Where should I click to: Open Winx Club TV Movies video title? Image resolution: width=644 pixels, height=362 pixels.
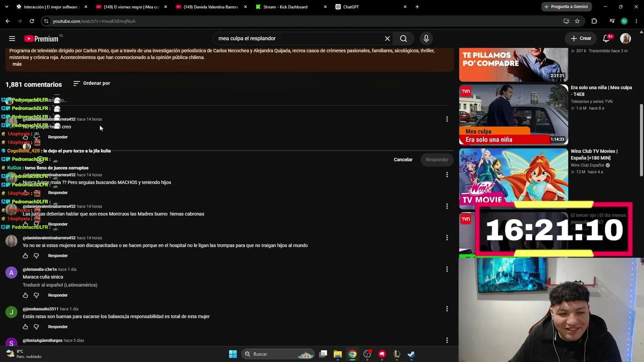tap(594, 154)
